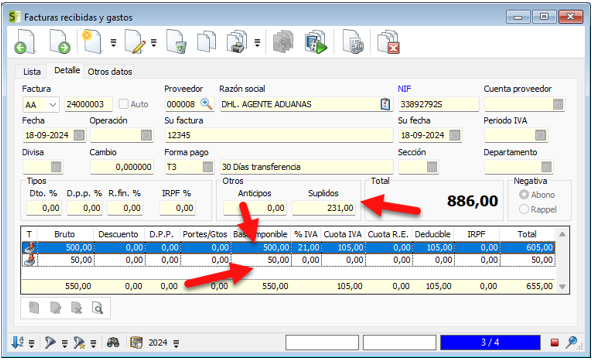Click the IRPF % field

(177, 208)
